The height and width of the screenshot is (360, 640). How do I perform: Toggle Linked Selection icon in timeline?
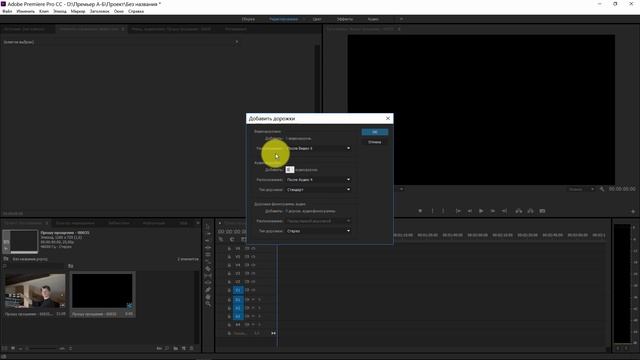pos(243,239)
